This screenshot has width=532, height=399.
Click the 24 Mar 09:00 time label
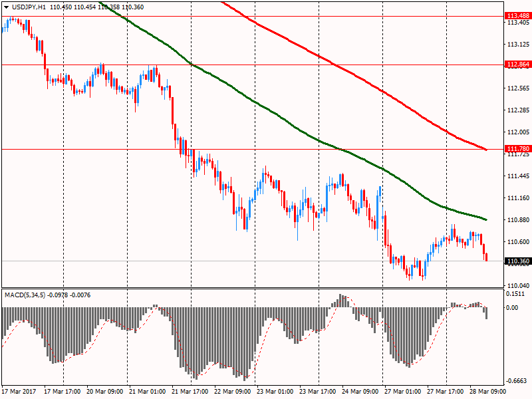[360, 392]
